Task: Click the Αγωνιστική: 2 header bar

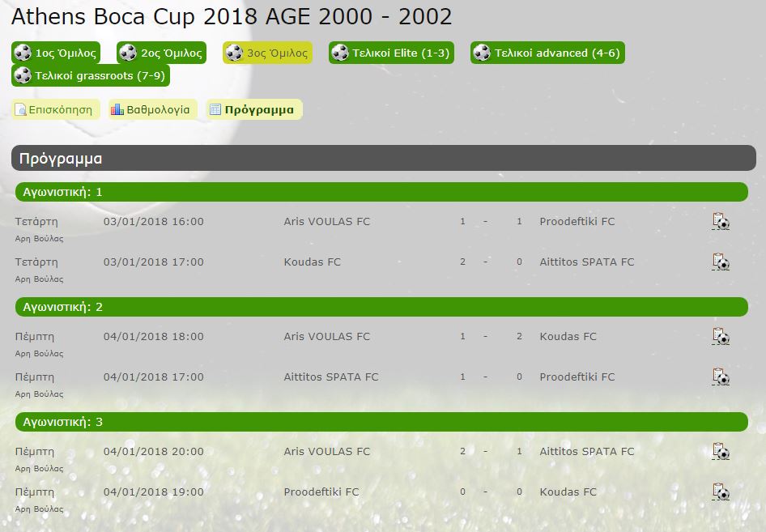Action: pos(381,307)
